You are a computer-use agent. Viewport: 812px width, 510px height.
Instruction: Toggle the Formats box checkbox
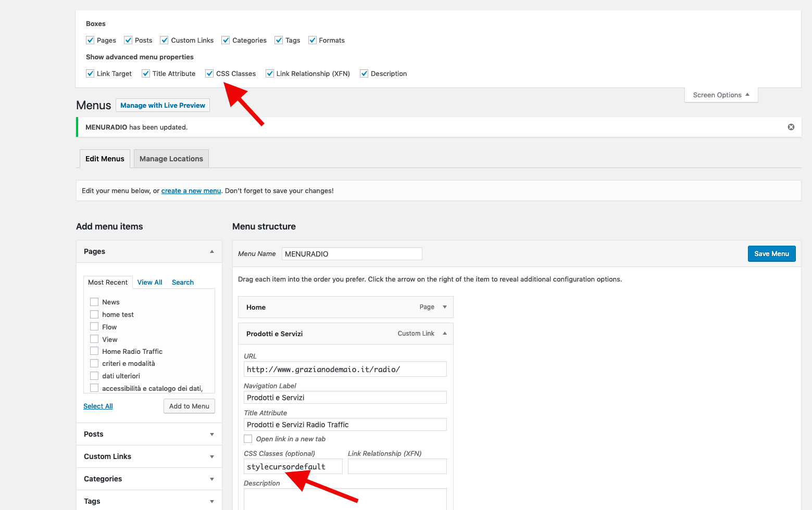pos(313,40)
